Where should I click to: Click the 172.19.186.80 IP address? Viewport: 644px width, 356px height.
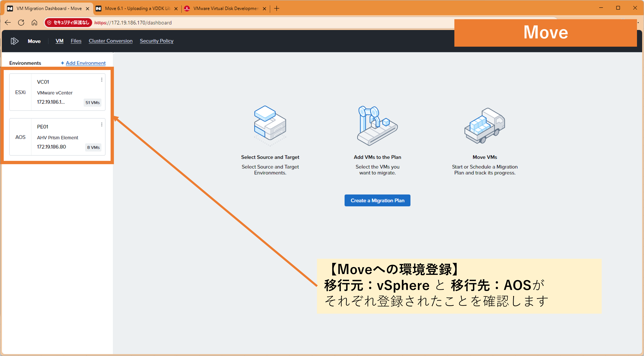(52, 147)
